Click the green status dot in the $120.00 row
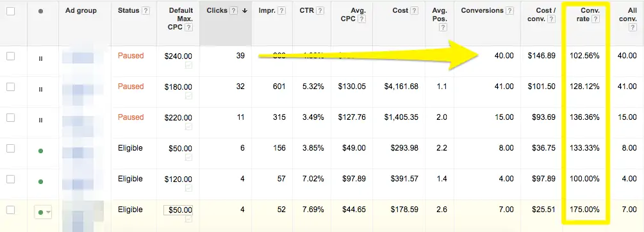This screenshot has width=644, height=232. [x=40, y=181]
